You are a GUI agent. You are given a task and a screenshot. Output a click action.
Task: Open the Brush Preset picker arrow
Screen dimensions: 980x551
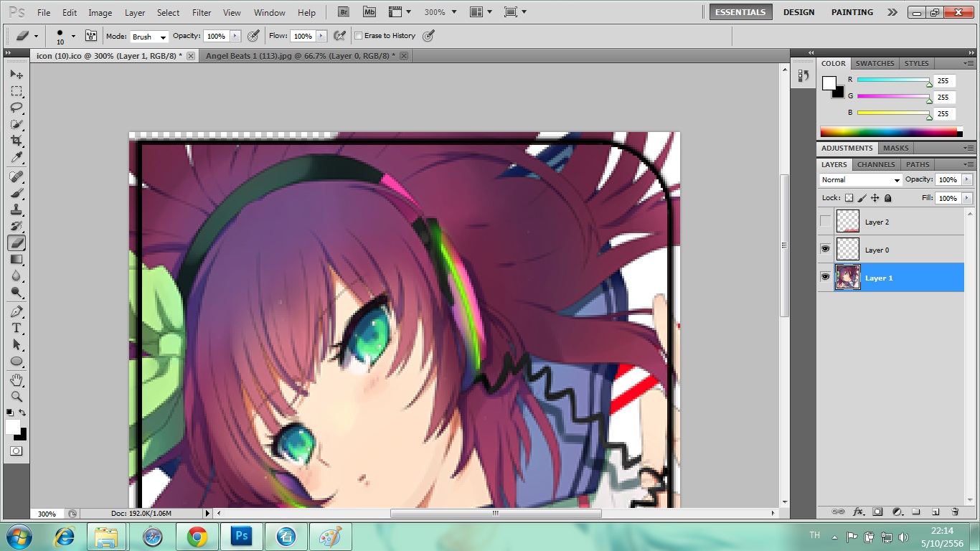73,36
